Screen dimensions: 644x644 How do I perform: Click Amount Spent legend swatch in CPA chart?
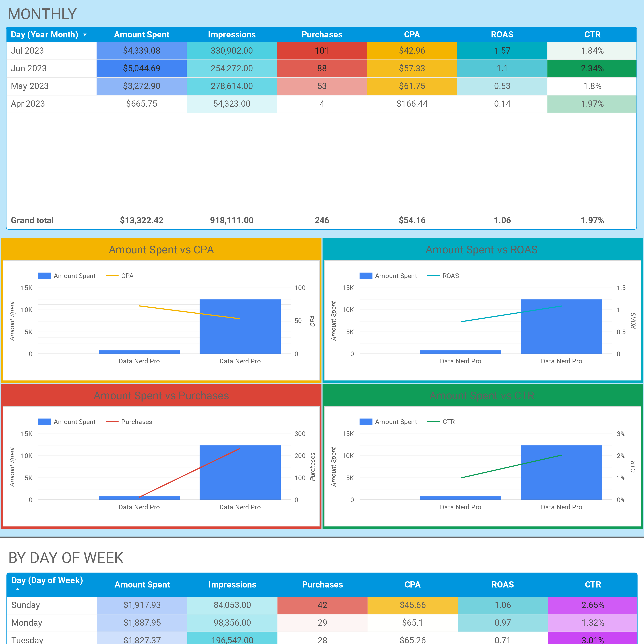44,276
